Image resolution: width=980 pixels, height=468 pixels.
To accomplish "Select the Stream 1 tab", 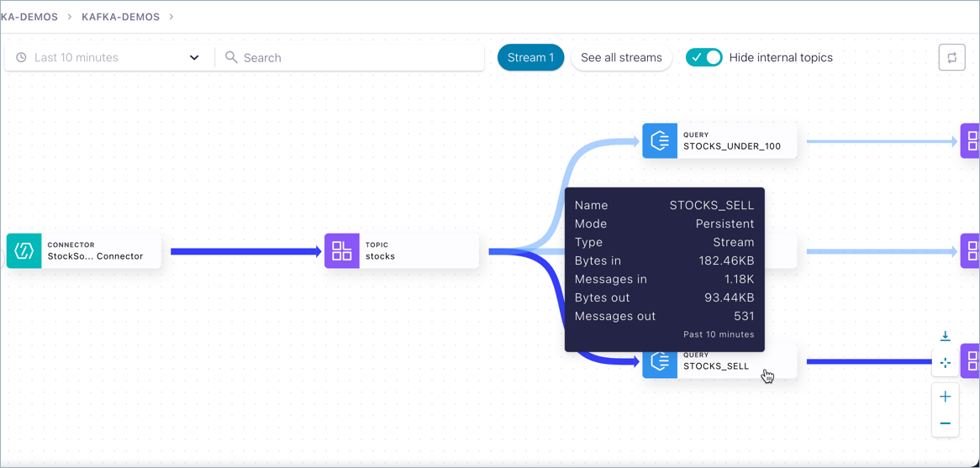I will (530, 58).
